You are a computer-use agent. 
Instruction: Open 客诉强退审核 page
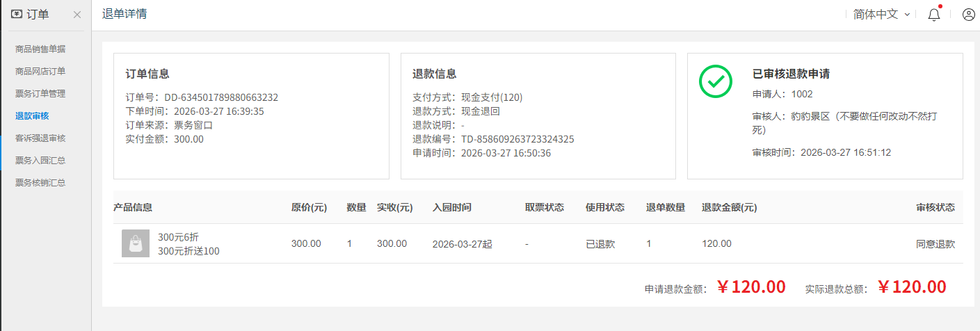tap(40, 138)
